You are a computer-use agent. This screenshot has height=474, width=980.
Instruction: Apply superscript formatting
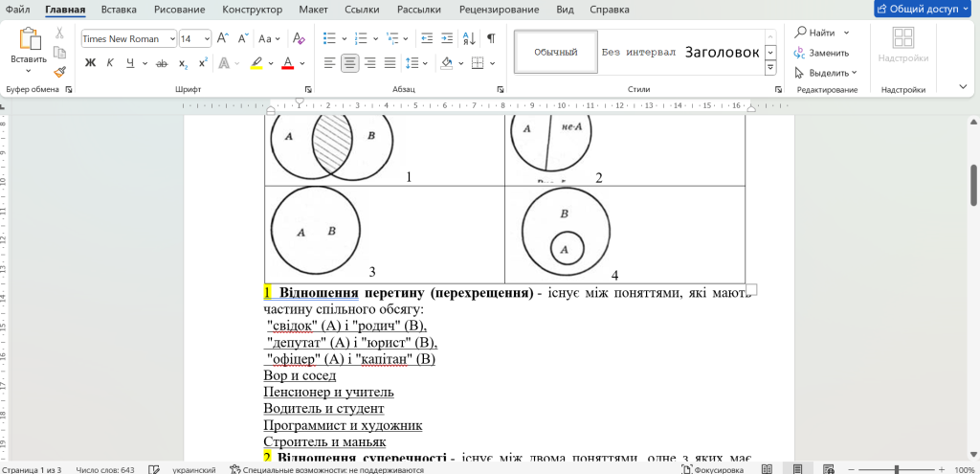tap(203, 64)
